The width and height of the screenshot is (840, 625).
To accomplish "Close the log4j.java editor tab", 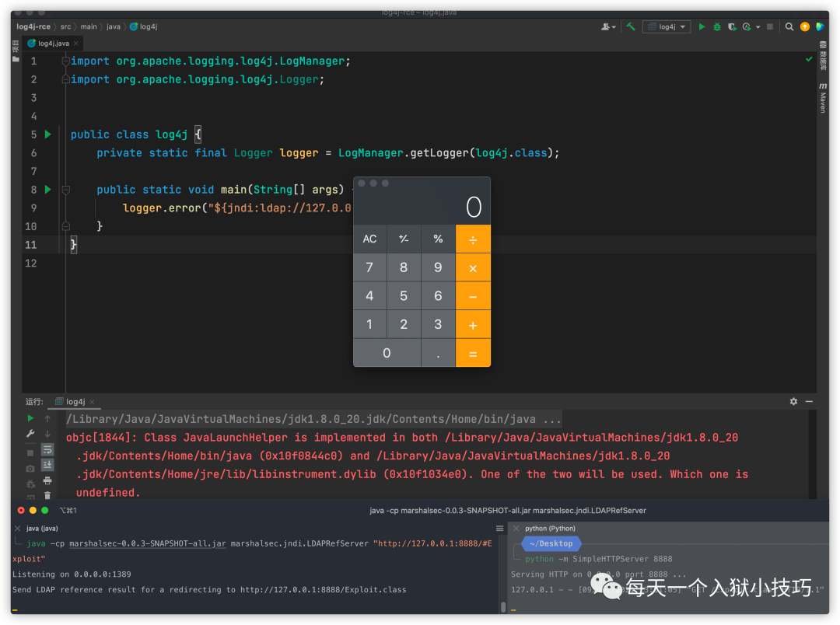I will pos(76,44).
